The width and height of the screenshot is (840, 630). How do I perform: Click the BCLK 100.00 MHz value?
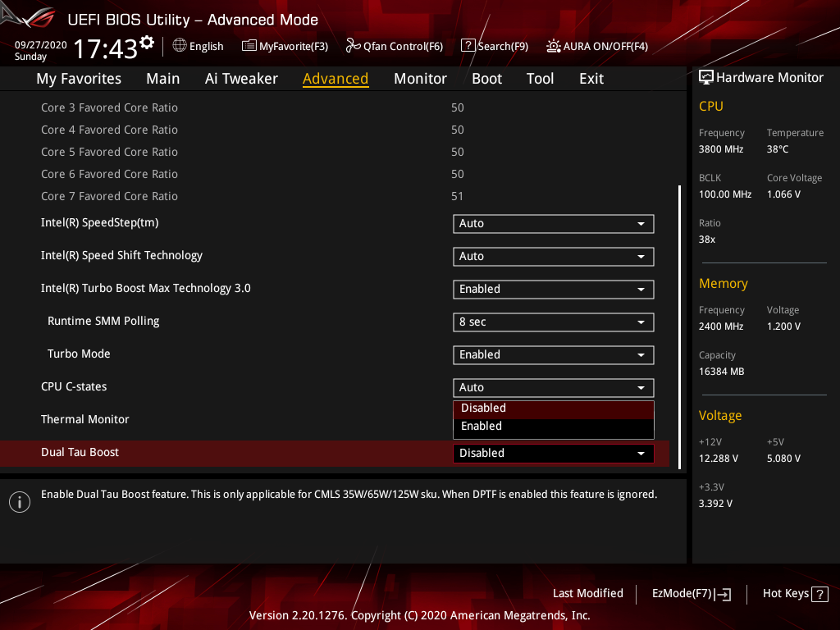725,194
